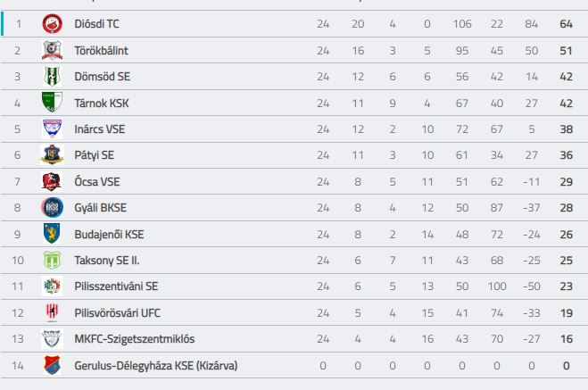Click the Pátyi SE crest icon
588x390 pixels.
52,155
